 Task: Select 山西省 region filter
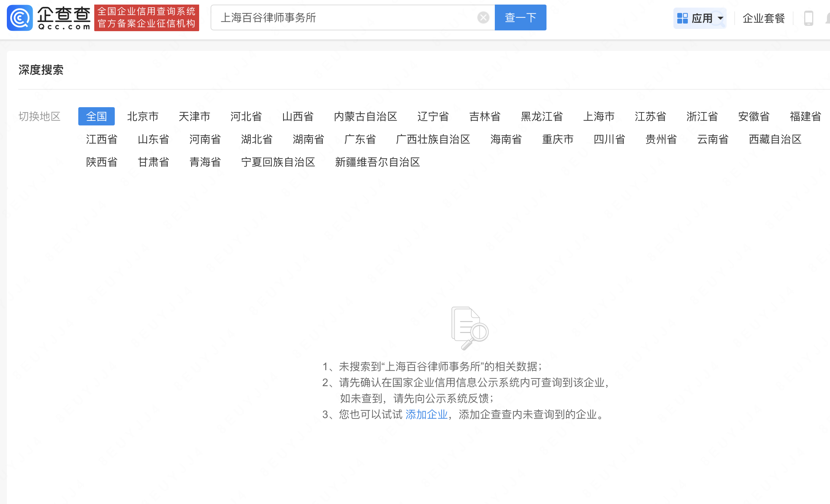tap(298, 116)
